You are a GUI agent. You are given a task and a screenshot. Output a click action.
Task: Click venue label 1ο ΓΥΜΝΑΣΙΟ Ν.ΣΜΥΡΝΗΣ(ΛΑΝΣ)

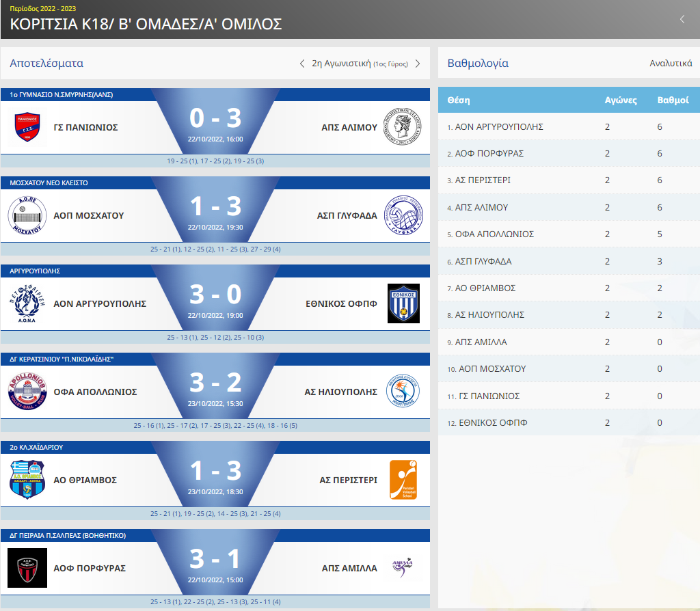coord(61,94)
